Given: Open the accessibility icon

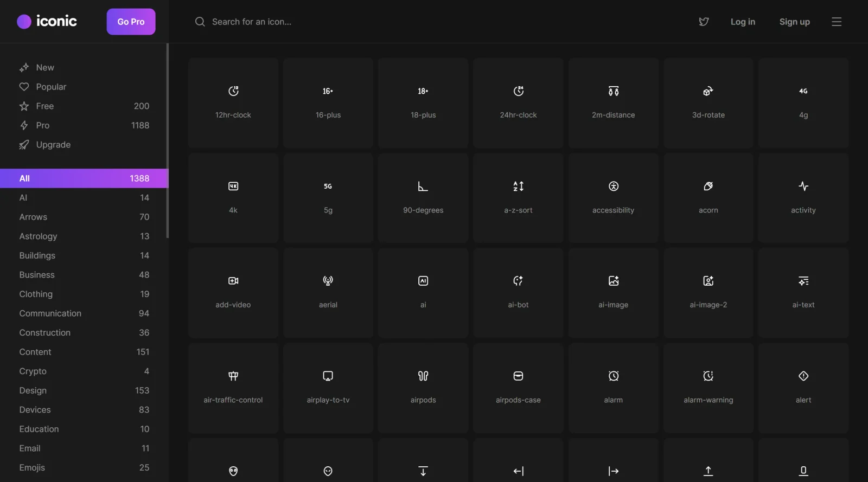Looking at the screenshot, I should (x=614, y=198).
